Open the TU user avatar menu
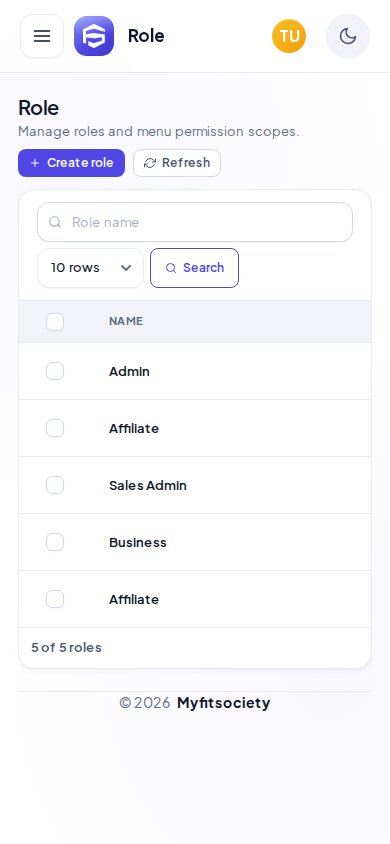The image size is (390, 844). 289,36
